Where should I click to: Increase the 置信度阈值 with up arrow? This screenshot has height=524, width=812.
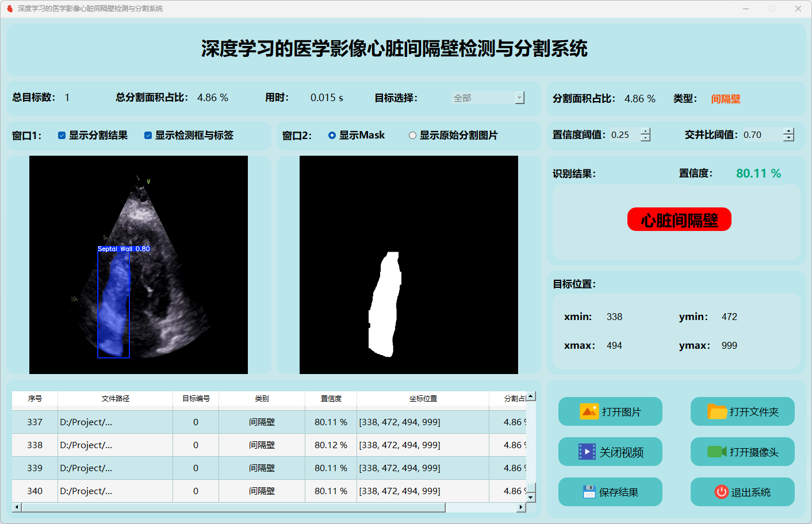tap(646, 131)
